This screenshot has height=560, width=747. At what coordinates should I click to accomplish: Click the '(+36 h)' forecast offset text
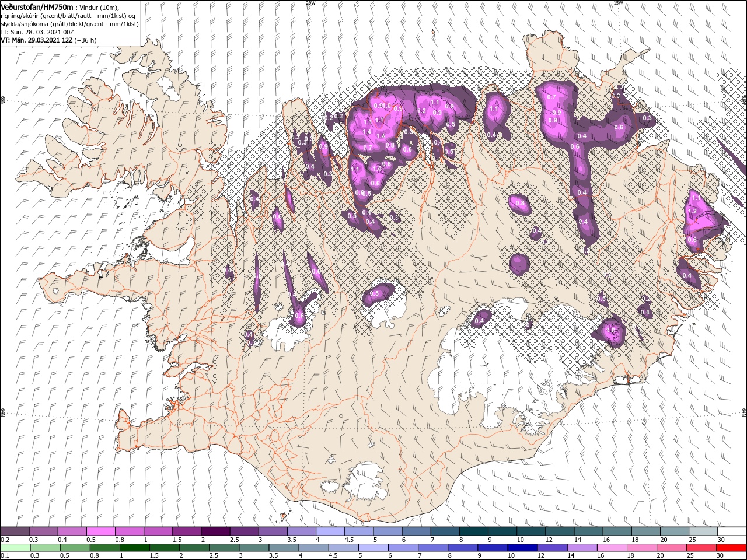[86, 40]
